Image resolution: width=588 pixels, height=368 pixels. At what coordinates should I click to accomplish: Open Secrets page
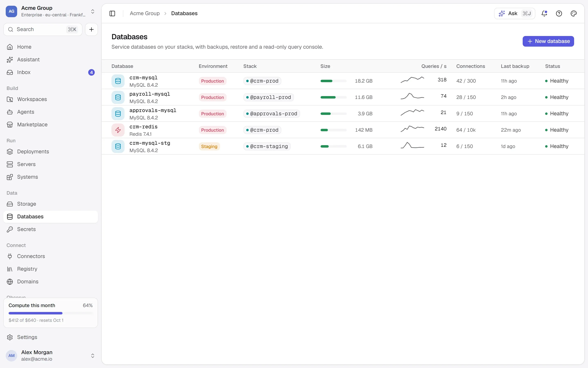51,229
